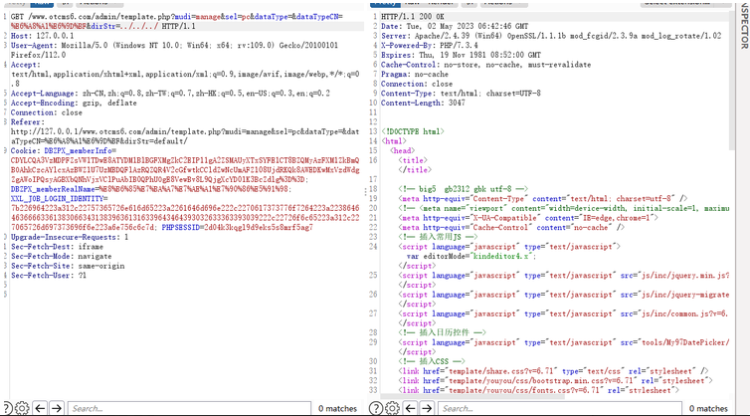This screenshot has width=750, height=416.
Task: Click the 'Host: 127.0.0.1' header
Action: 42,36
